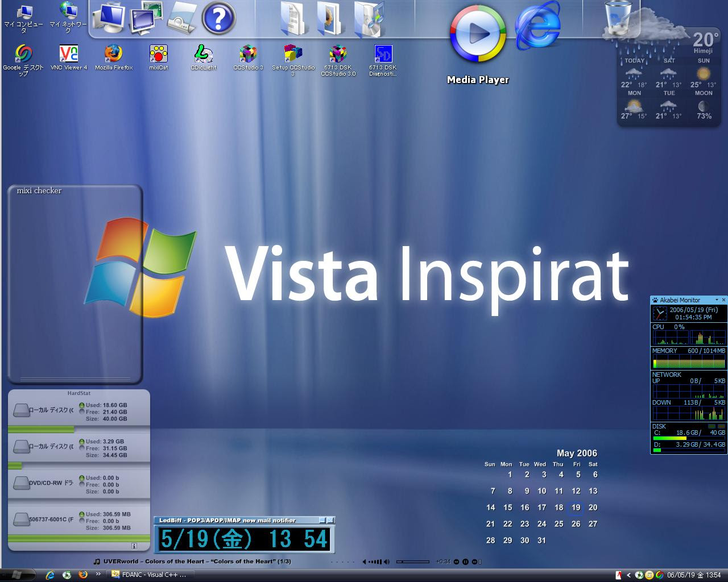Open the Recycle Bin dock icon
728x582 pixels.
point(618,18)
